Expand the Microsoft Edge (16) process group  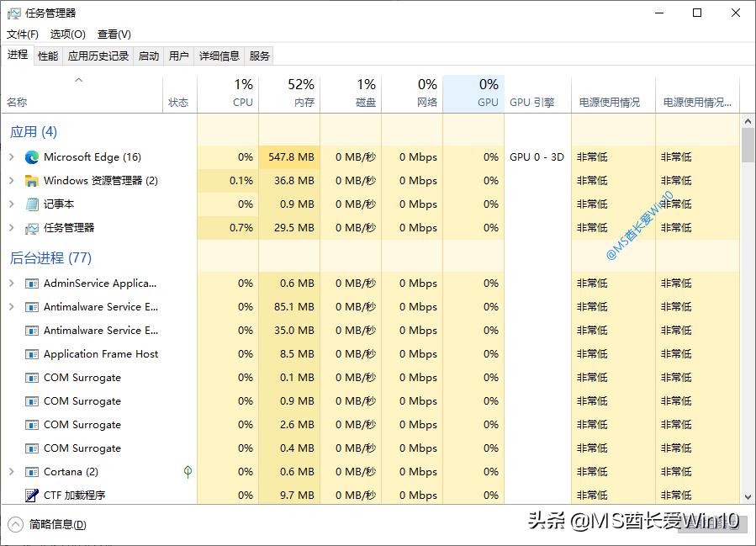click(x=11, y=156)
